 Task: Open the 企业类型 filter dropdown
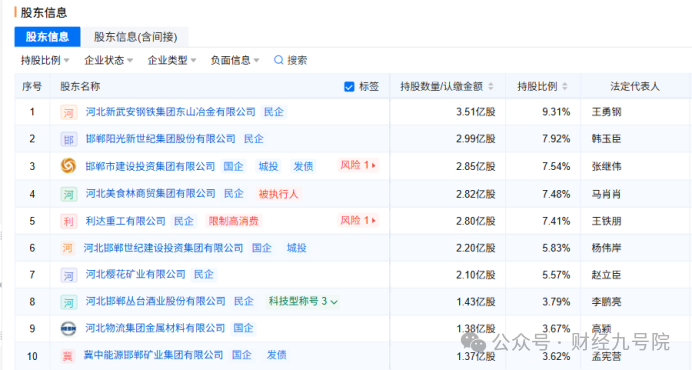(x=172, y=60)
